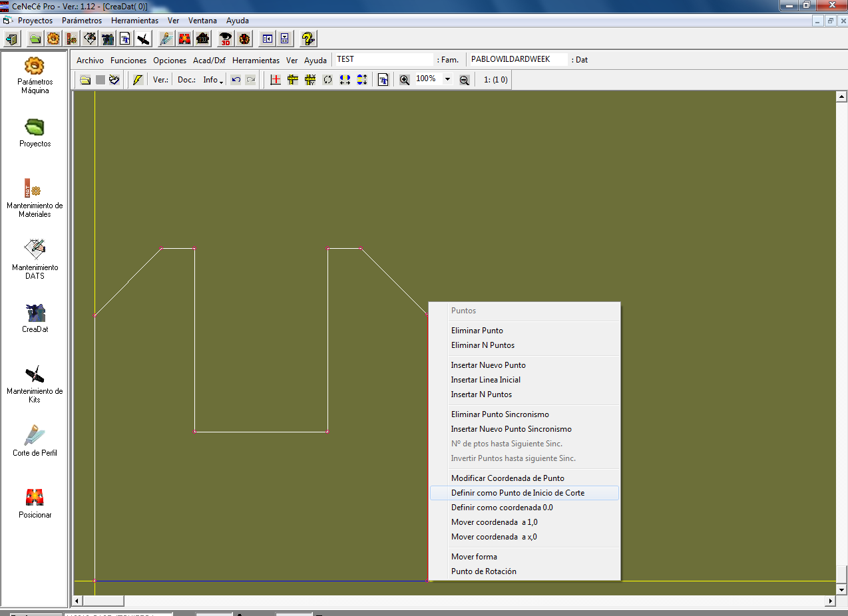Open the Funciones menu

(128, 60)
